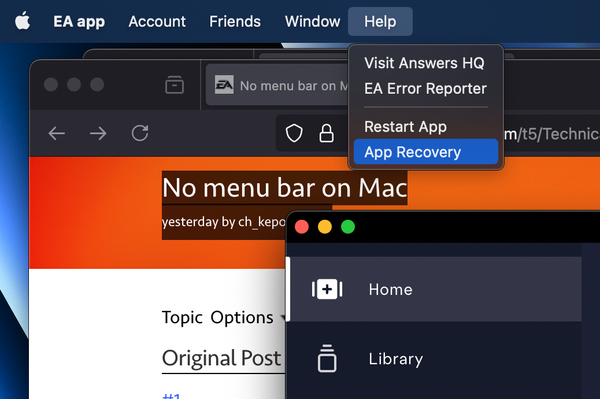Viewport: 600px width, 399px height.
Task: Click the browser address bar URL text
Action: (551, 134)
